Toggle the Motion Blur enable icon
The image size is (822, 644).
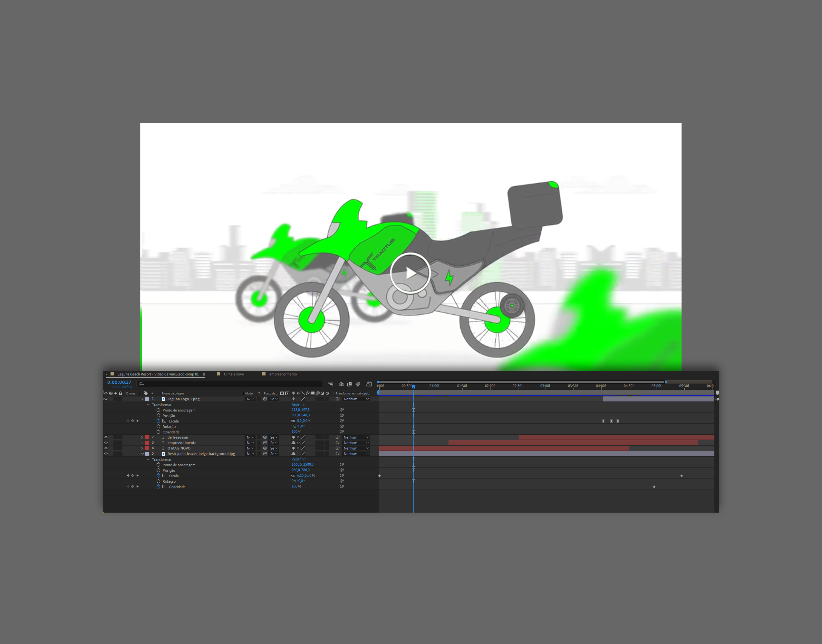(358, 384)
